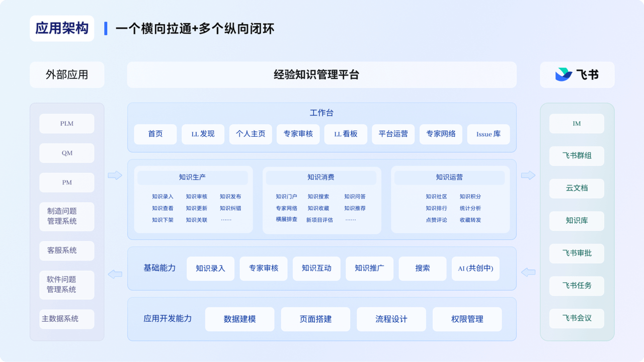Screen dimensions: 644x362
Task: Click 知识纠错 text
Action: [230, 208]
